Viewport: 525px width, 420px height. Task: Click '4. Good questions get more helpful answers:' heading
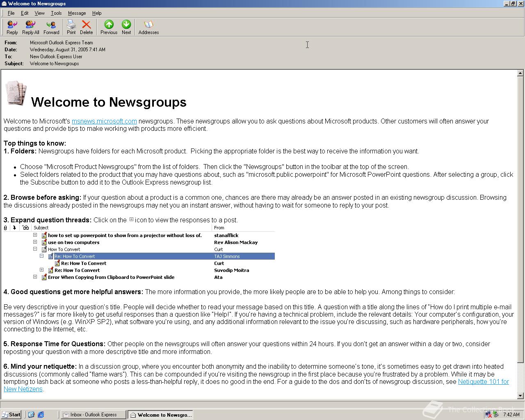coord(73,292)
